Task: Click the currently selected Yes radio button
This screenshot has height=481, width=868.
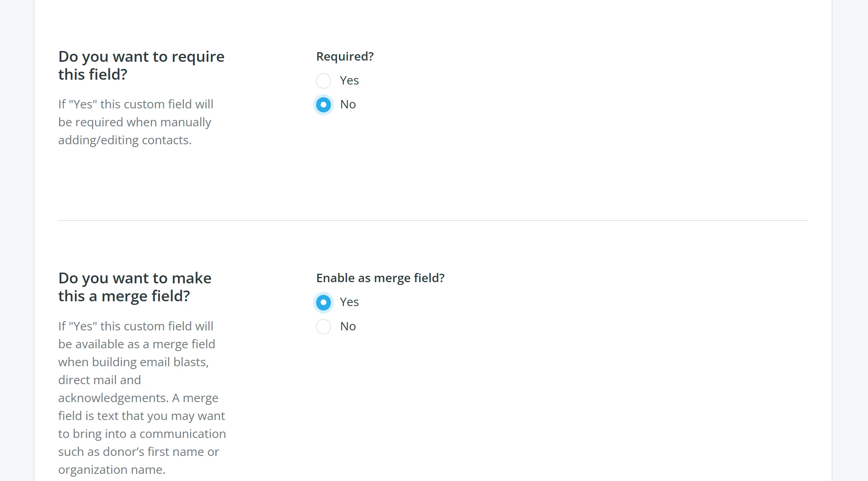Action: 323,302
